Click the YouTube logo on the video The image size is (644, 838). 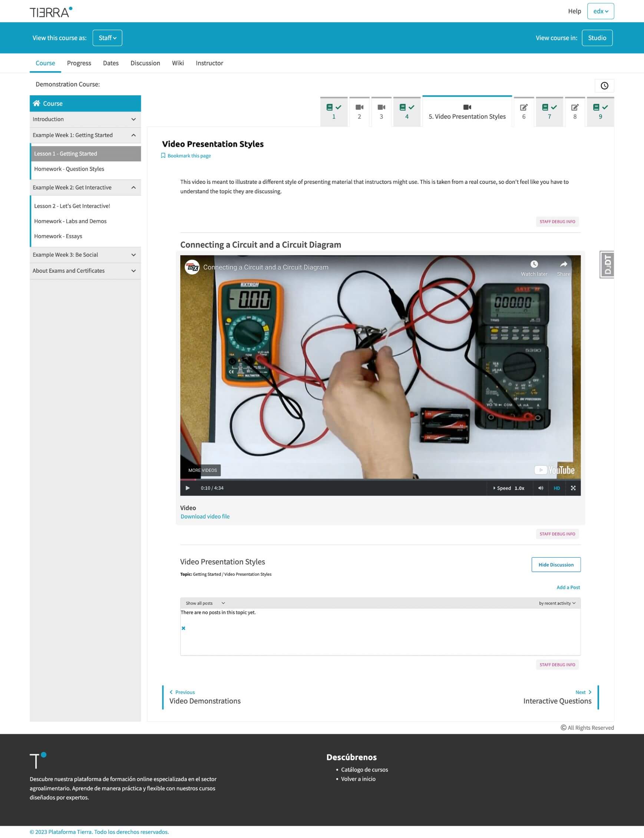tap(554, 470)
